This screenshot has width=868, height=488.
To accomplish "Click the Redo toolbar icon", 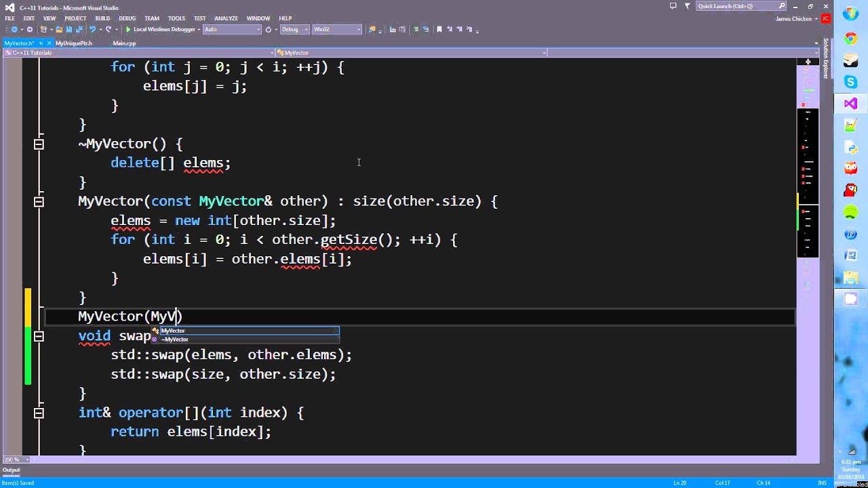I will pos(108,29).
